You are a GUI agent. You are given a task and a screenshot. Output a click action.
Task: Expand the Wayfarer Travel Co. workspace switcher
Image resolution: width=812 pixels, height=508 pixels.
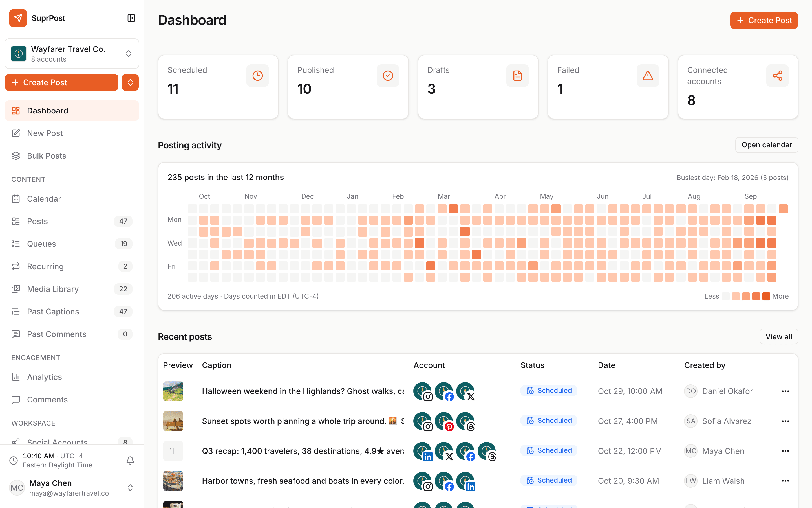pos(72,54)
